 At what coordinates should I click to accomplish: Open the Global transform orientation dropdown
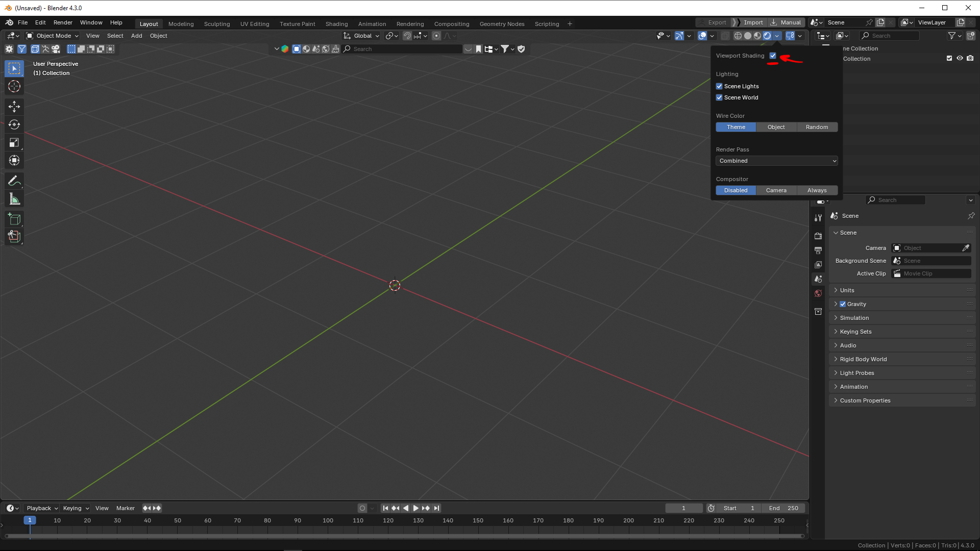(361, 36)
